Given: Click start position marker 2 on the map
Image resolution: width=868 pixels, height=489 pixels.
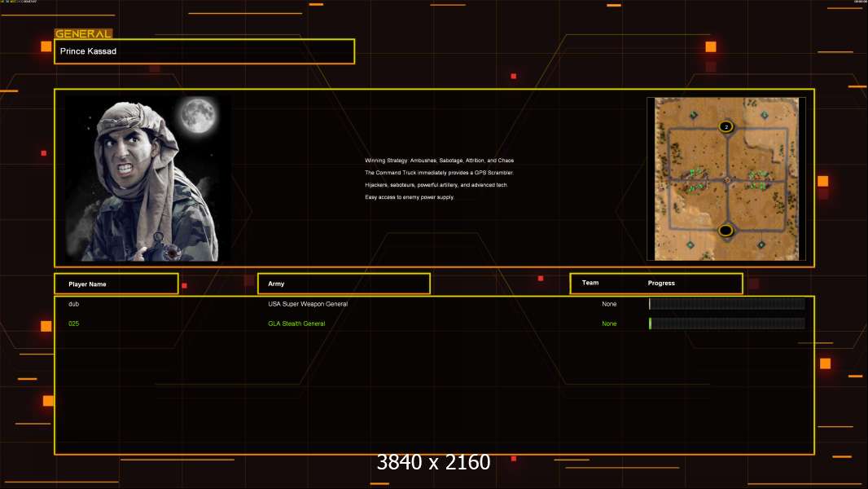Looking at the screenshot, I should click(x=726, y=126).
